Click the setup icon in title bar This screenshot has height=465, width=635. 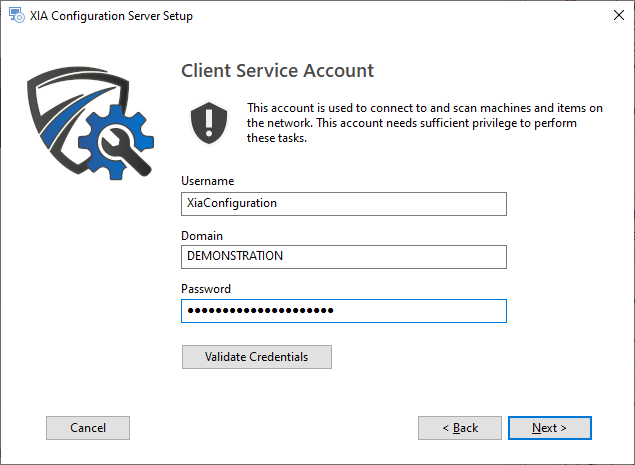pos(17,15)
